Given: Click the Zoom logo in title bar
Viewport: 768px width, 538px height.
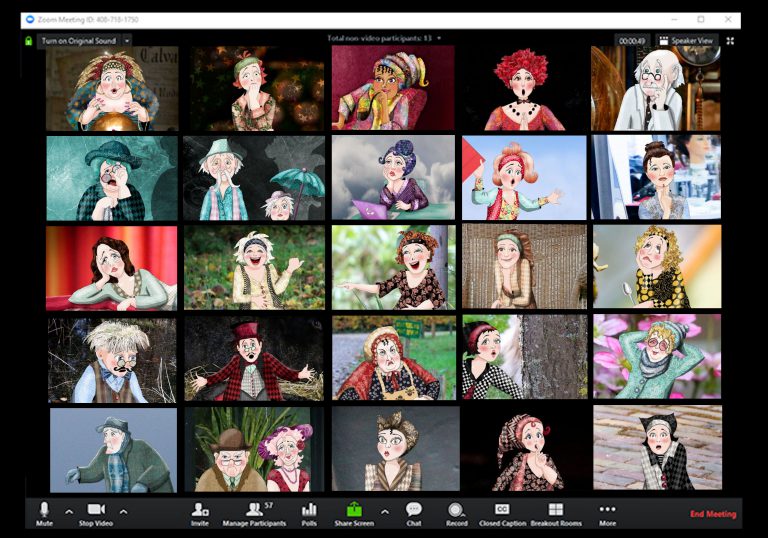Looking at the screenshot, I should point(30,20).
